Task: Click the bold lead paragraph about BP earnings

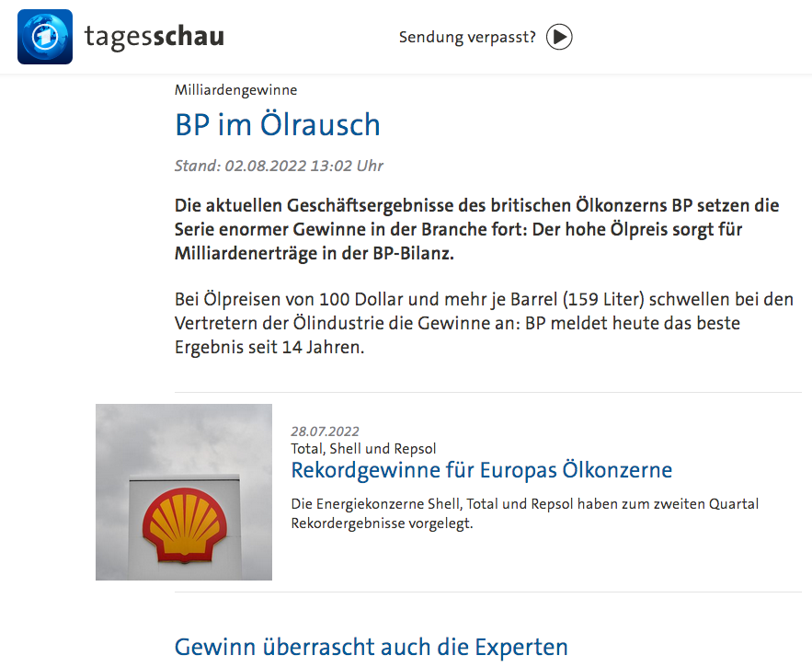Action: pos(476,228)
